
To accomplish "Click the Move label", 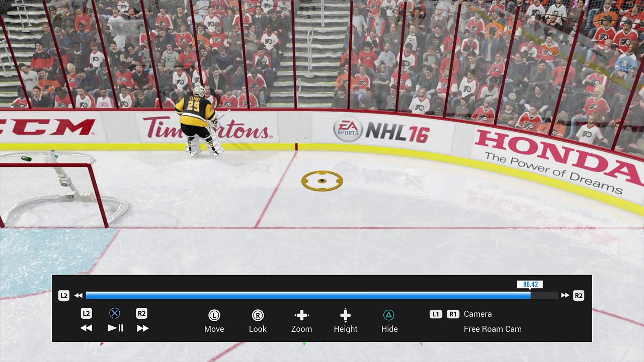I will pyautogui.click(x=214, y=329).
